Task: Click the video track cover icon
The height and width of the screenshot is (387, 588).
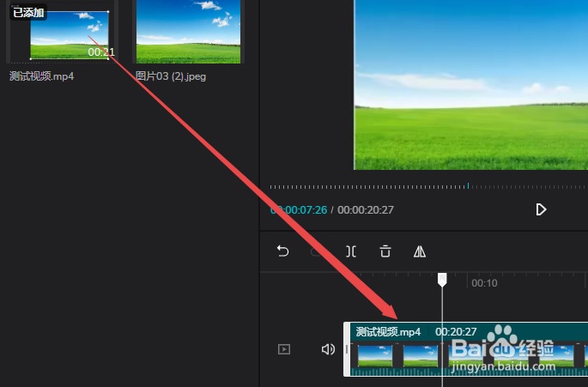Action: point(284,349)
